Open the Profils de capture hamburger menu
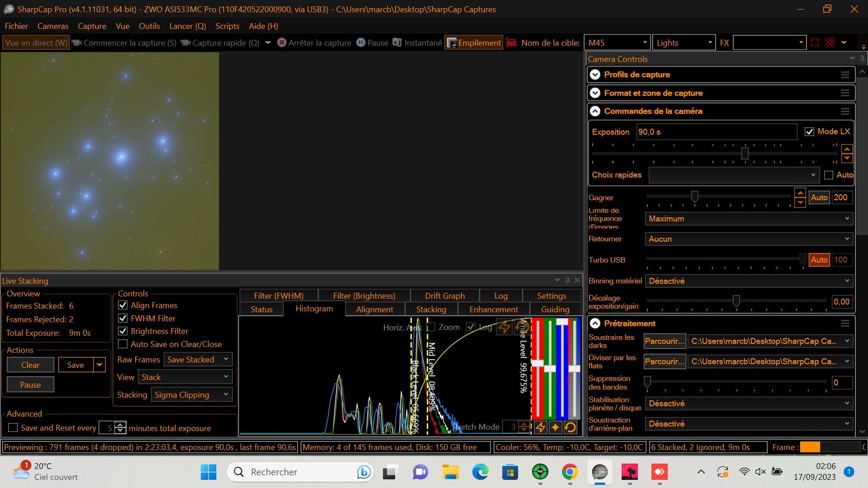This screenshot has width=868, height=488. point(845,75)
